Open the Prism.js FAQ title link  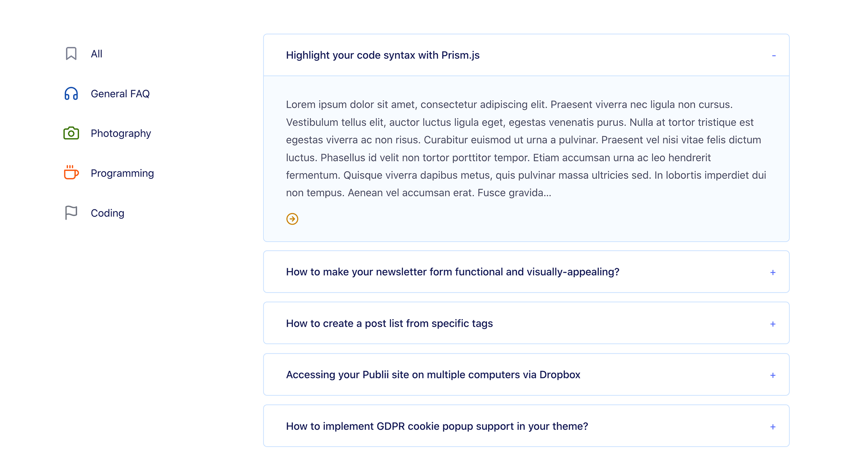(382, 55)
